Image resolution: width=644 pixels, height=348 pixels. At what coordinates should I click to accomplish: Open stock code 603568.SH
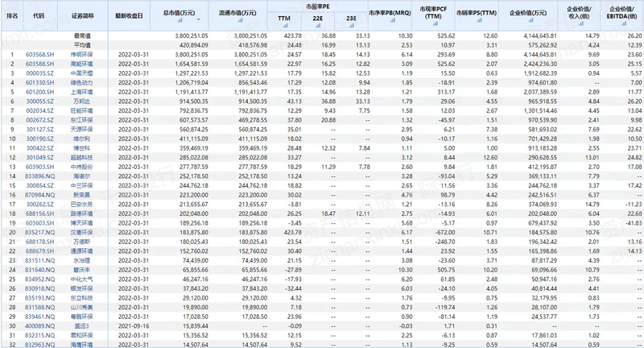click(39, 54)
